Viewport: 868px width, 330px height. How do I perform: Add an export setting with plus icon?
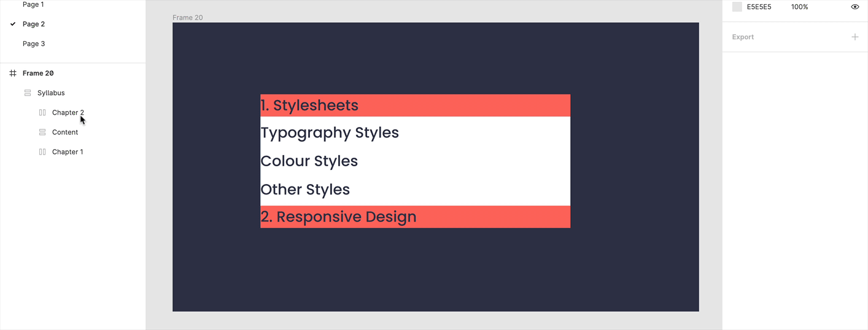854,37
